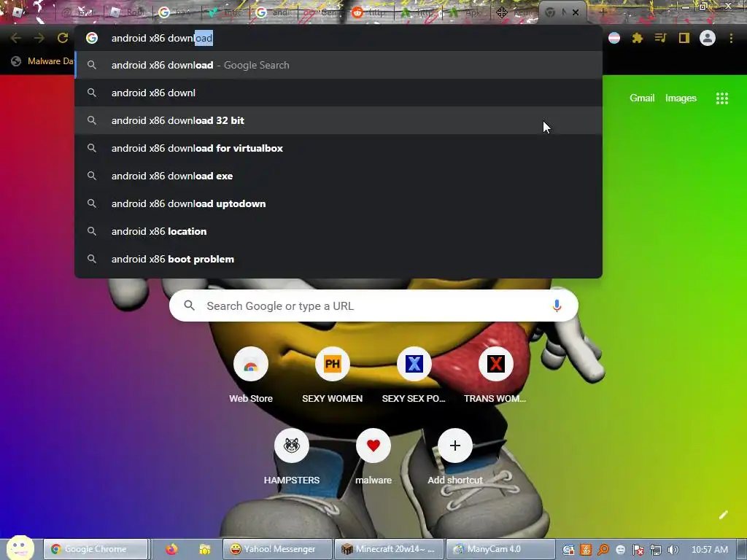Open Minecraft 20w14~ taskbar window
Screen dimensions: 747x560
(x=390, y=549)
